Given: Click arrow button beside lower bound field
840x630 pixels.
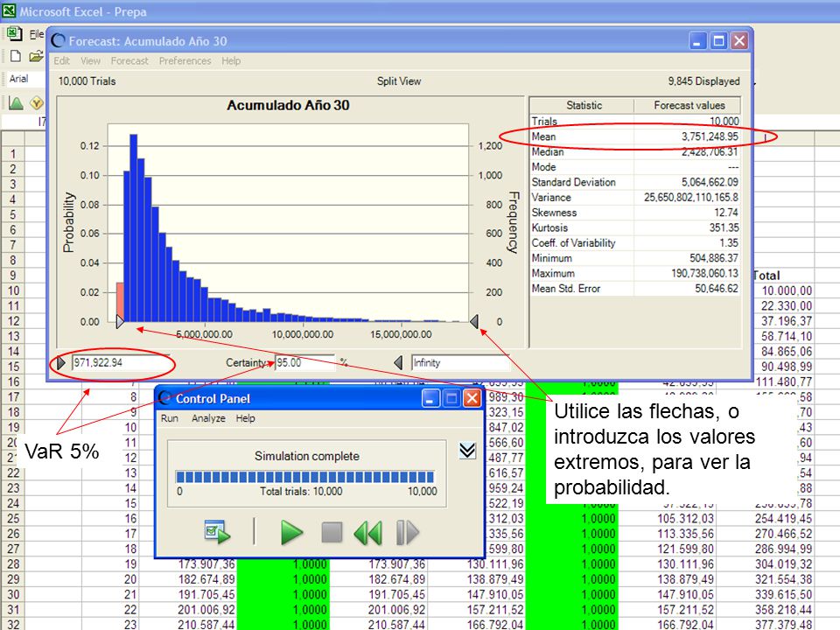Looking at the screenshot, I should (x=60, y=362).
